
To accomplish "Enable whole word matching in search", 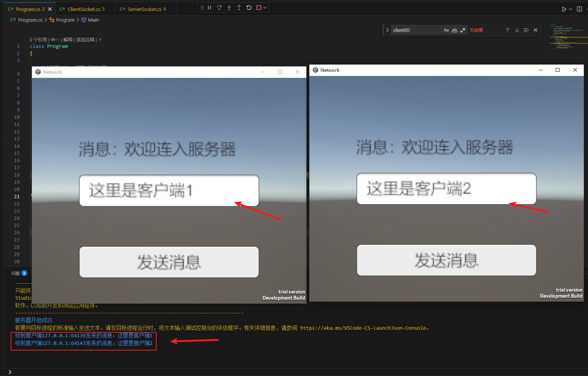I will 455,30.
